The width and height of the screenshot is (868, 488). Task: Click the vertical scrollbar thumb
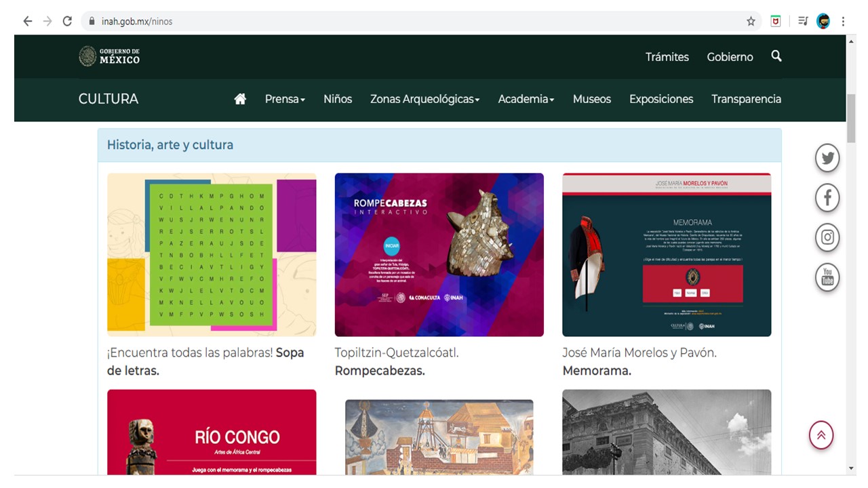851,118
